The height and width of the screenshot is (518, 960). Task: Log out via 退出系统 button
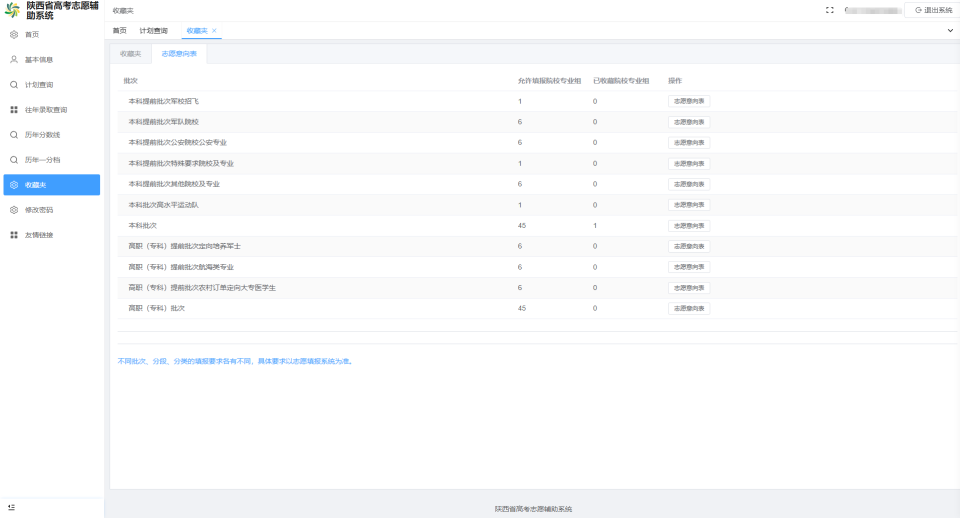click(x=933, y=10)
